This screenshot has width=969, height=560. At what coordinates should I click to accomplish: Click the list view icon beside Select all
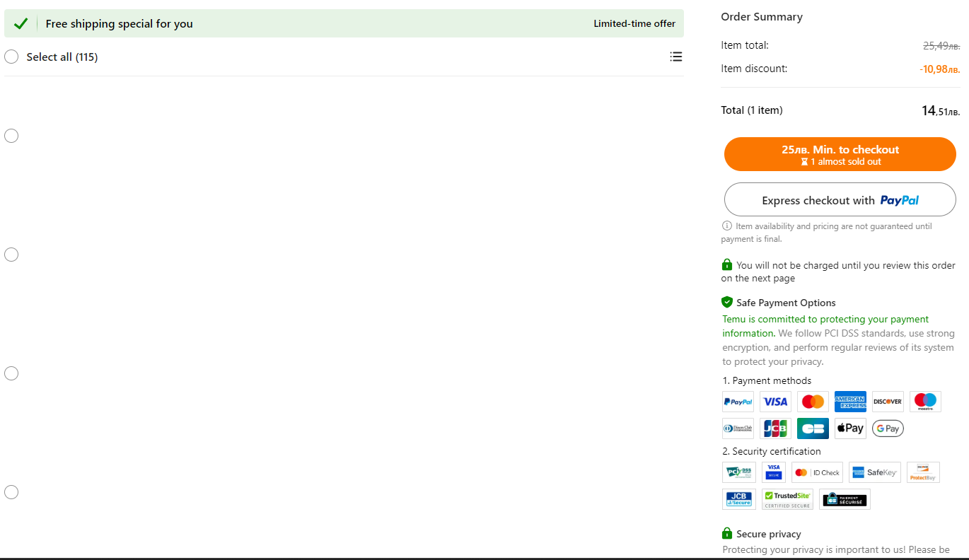675,57
